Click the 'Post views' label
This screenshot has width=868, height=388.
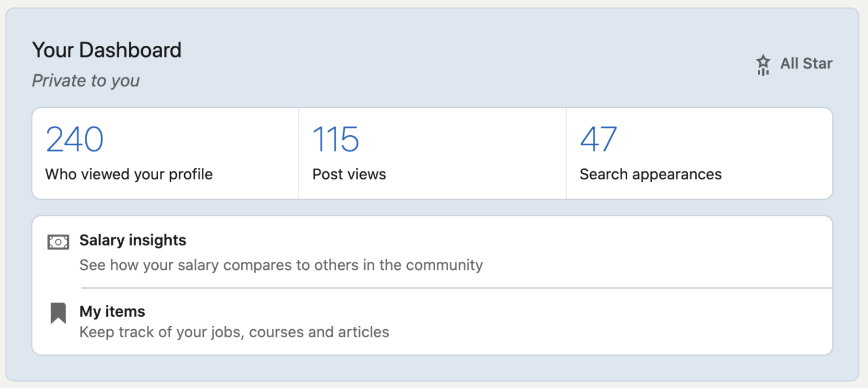[x=349, y=174]
